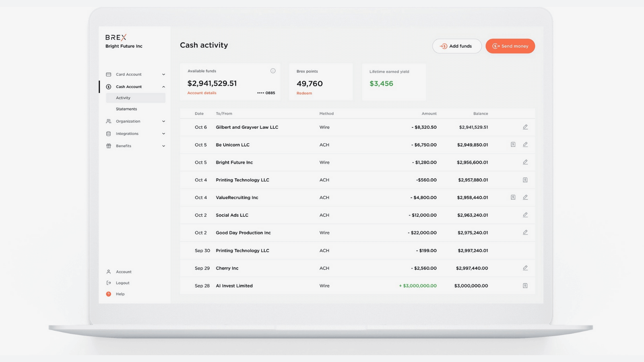Click the Organization people icon
This screenshot has width=644, height=362.
click(x=109, y=121)
